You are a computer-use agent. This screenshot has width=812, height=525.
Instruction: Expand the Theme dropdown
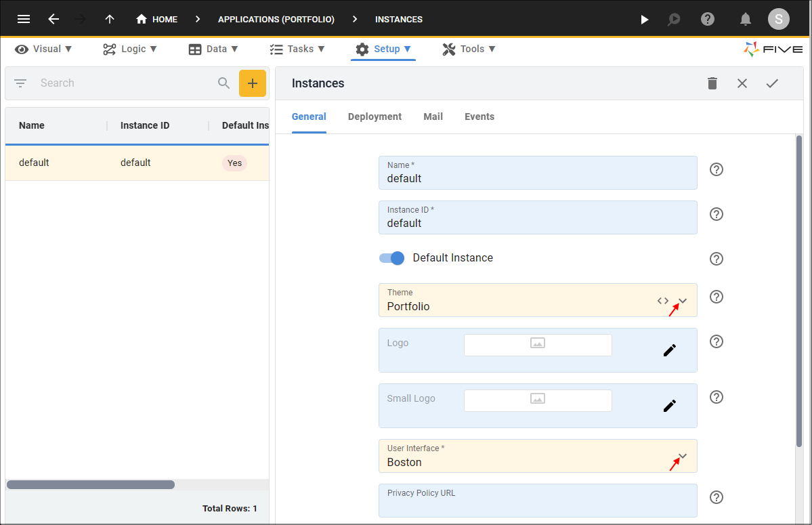[x=683, y=301]
